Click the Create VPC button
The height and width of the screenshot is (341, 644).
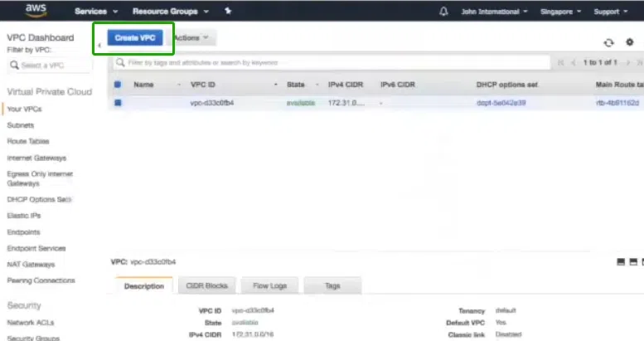point(135,38)
